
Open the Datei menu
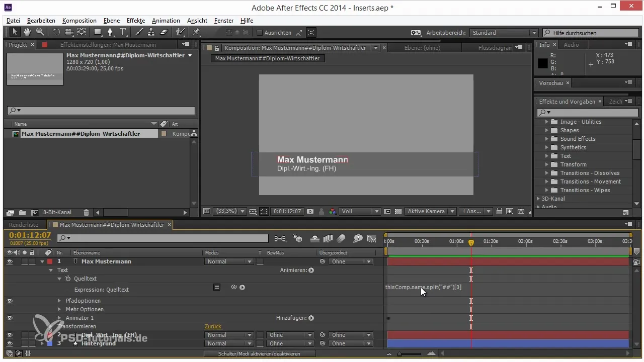coord(14,21)
